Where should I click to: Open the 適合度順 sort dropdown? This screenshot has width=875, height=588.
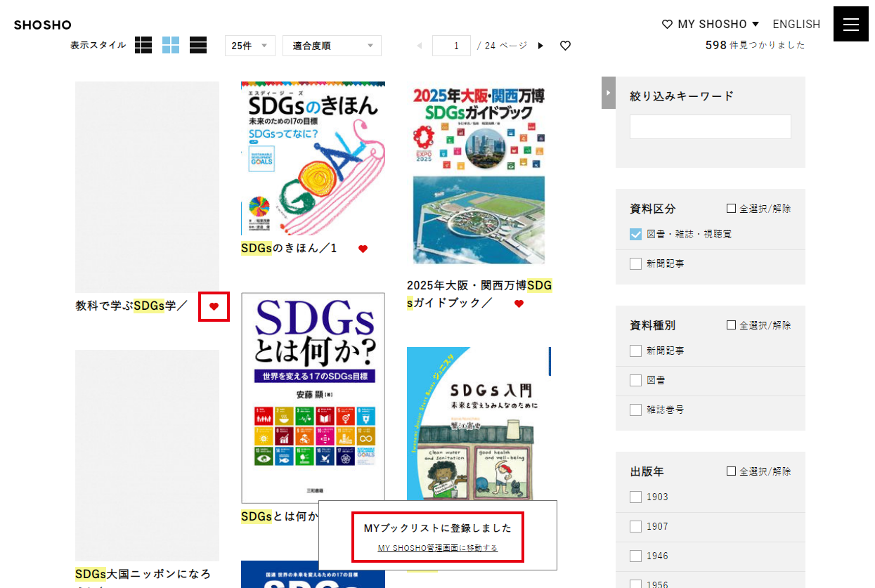[332, 46]
